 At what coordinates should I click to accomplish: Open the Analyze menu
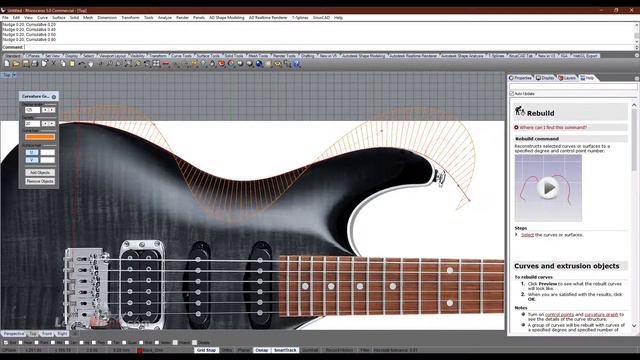coord(164,18)
